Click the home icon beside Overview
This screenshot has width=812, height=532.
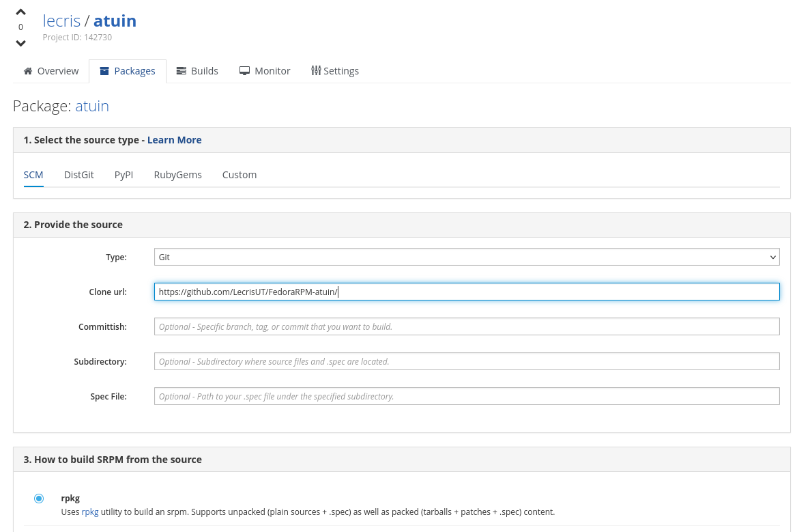click(x=28, y=71)
